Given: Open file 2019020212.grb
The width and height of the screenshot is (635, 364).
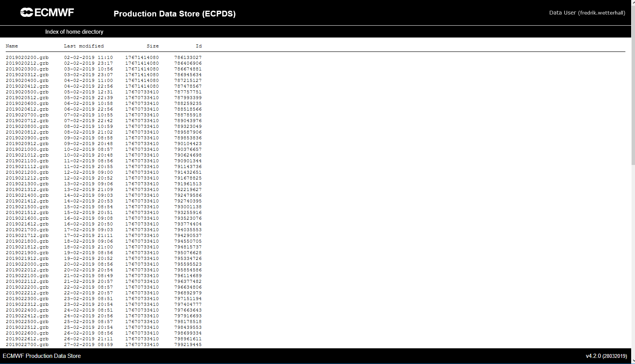Looking at the screenshot, I should coord(27,63).
